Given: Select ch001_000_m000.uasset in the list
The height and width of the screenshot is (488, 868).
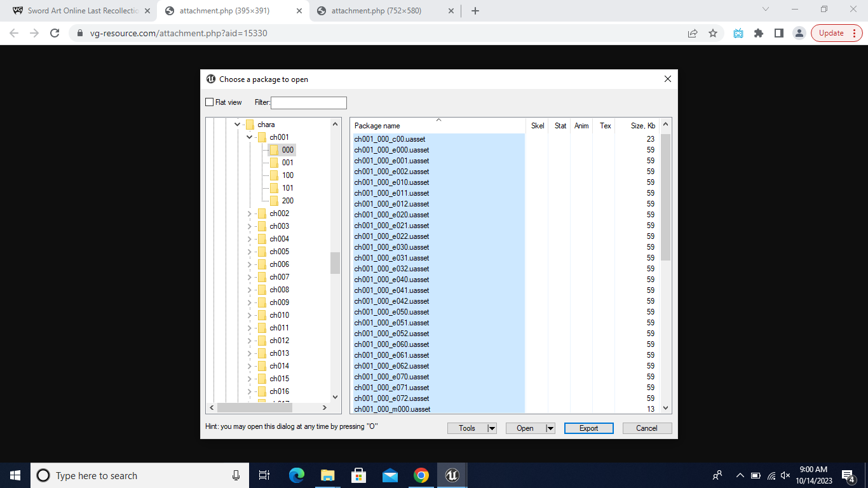Looking at the screenshot, I should click(x=438, y=409).
